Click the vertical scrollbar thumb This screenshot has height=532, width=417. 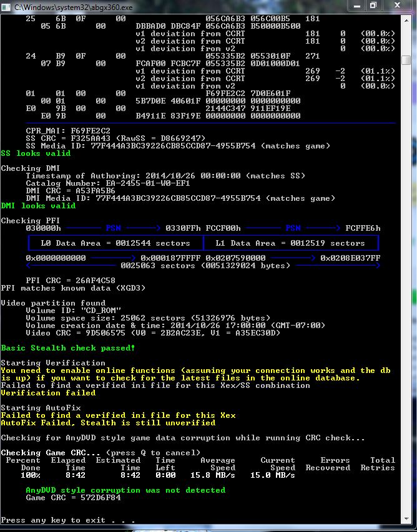pyautogui.click(x=406, y=60)
